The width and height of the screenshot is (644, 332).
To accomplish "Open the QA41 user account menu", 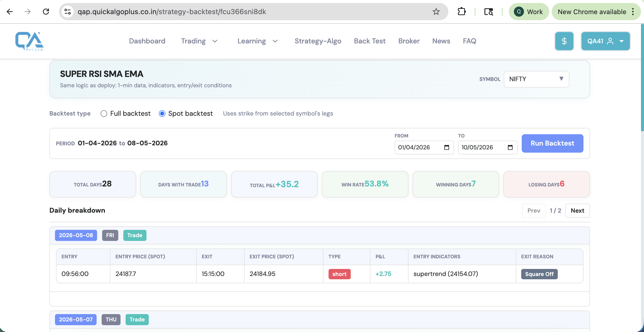I will click(605, 41).
